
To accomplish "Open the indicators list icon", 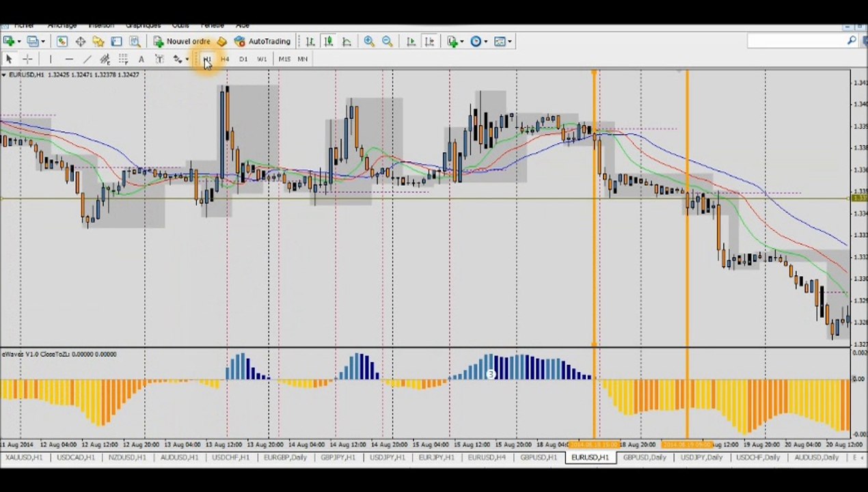I will (x=452, y=42).
